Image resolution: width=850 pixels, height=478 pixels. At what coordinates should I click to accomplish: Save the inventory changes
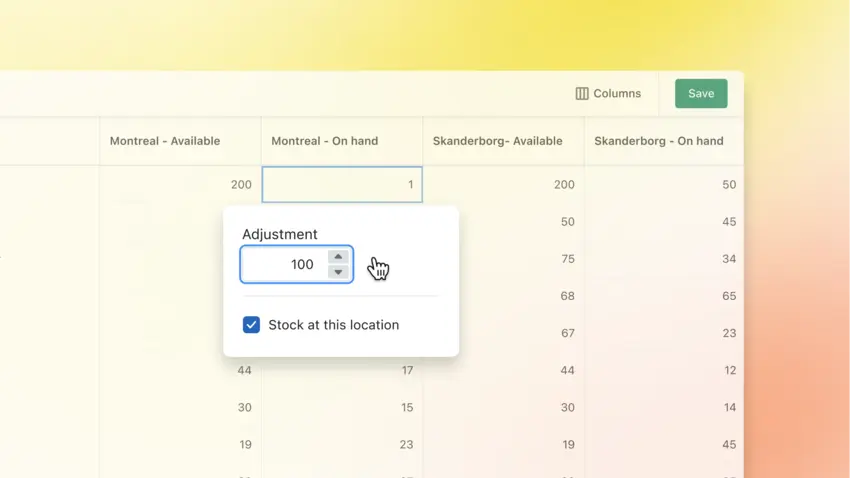[701, 93]
